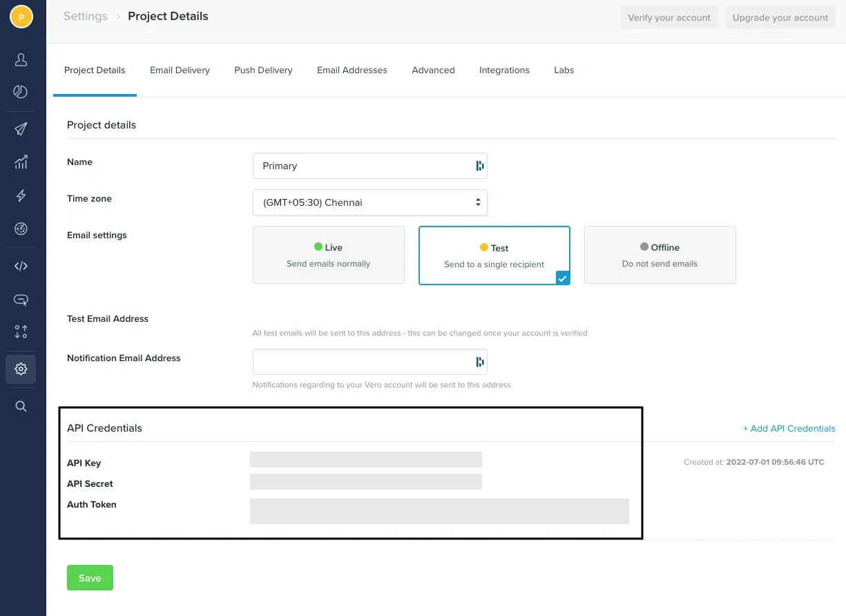Click the redacted Auth Token value
Screen dimensions: 846x616
(x=439, y=511)
